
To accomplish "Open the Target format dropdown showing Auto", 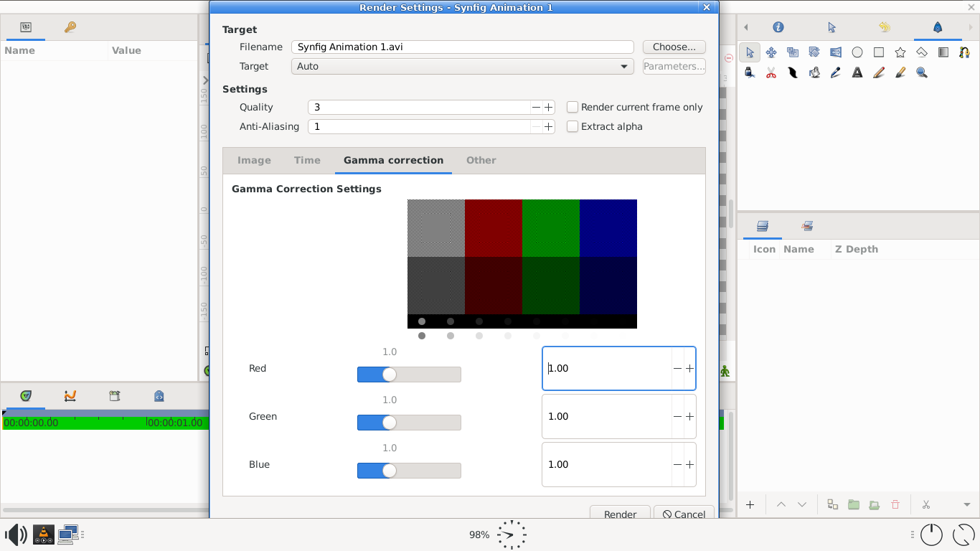I will (x=463, y=66).
